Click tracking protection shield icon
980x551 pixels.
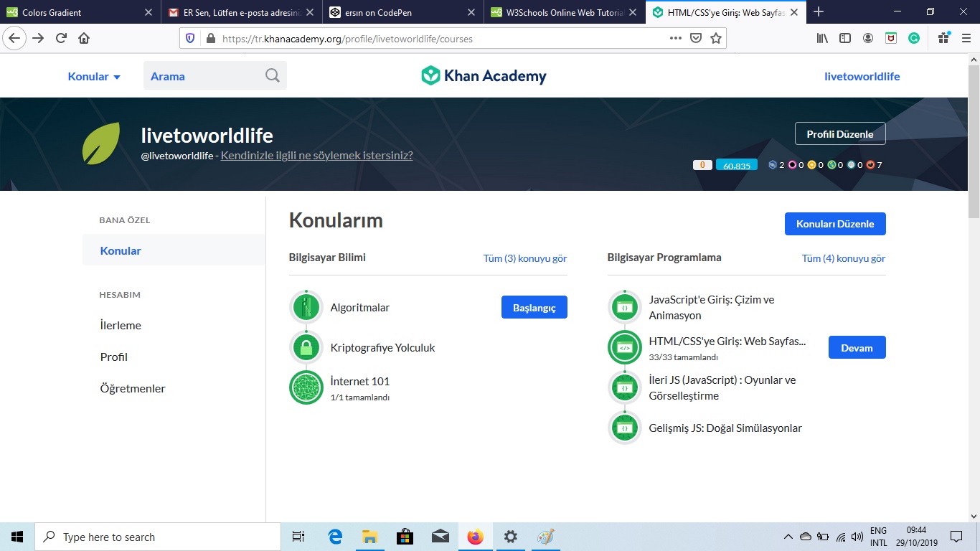190,39
